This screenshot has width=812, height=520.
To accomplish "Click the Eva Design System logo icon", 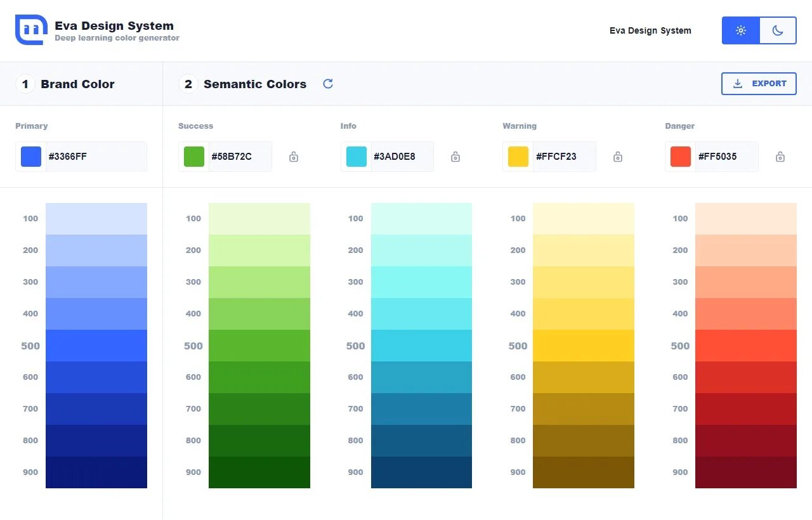I will click(x=31, y=30).
